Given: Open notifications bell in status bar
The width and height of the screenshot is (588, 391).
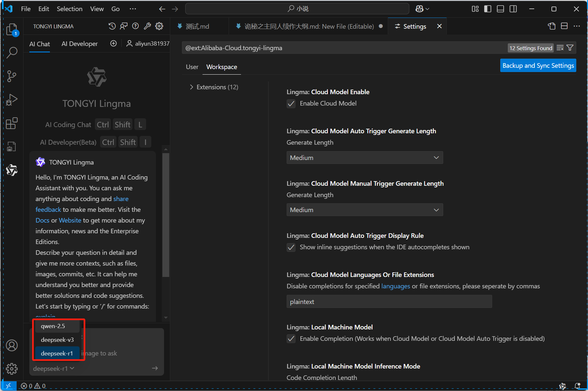Looking at the screenshot, I should click(578, 386).
